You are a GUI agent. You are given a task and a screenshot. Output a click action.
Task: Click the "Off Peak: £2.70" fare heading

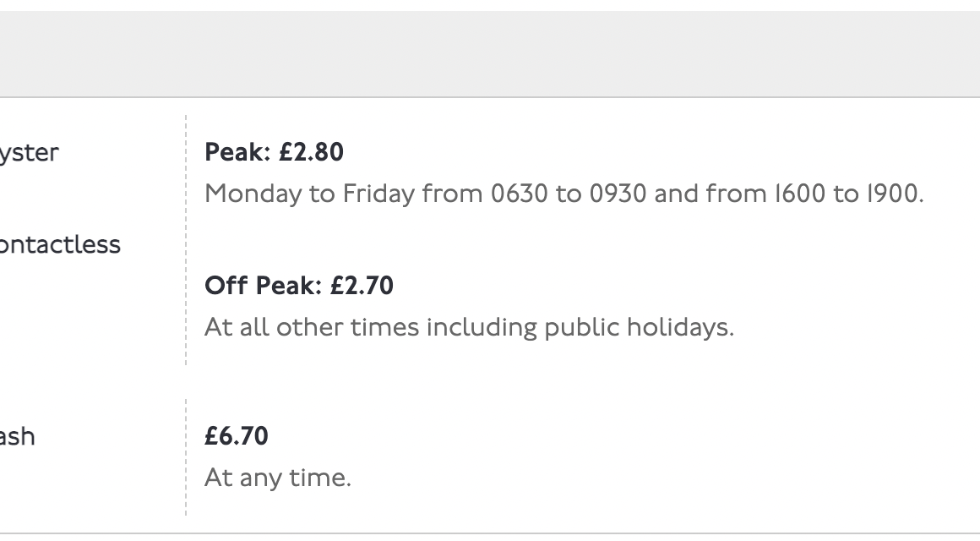tap(299, 286)
